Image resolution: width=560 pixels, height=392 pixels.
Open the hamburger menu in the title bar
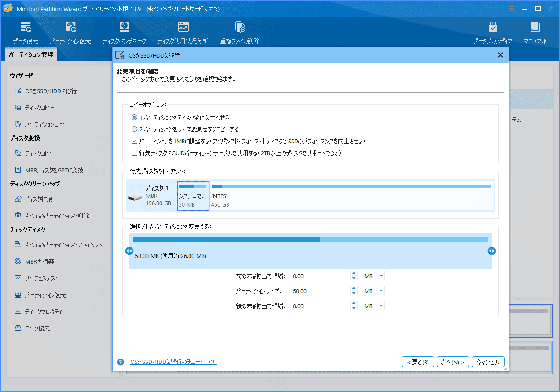click(512, 8)
